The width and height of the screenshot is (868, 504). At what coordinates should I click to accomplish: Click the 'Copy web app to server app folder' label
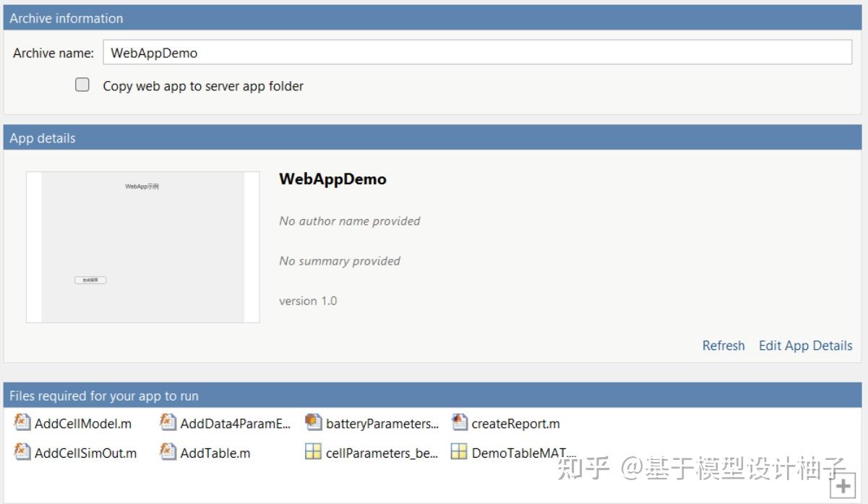(x=203, y=86)
